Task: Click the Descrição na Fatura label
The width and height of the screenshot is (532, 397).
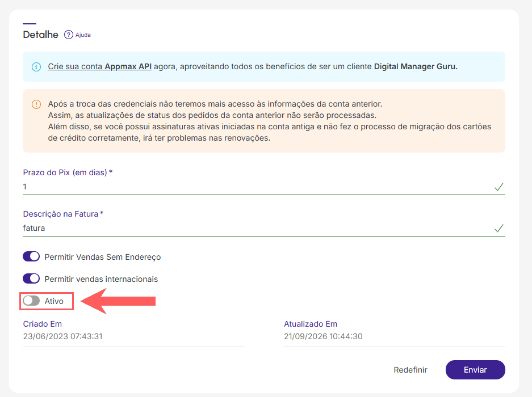Action: [63, 214]
